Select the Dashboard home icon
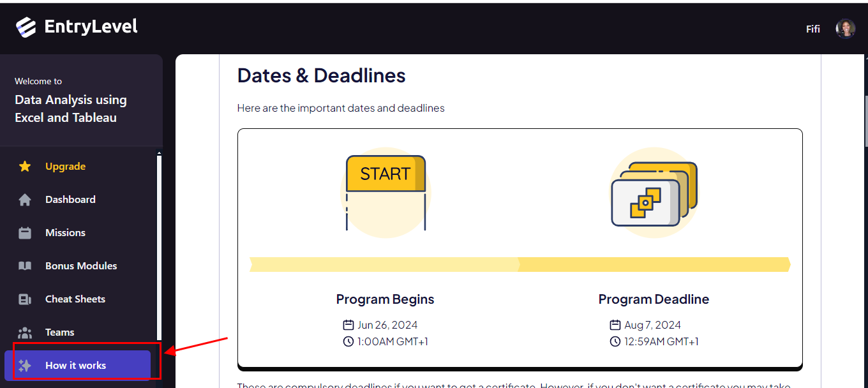This screenshot has width=868, height=388. click(25, 200)
